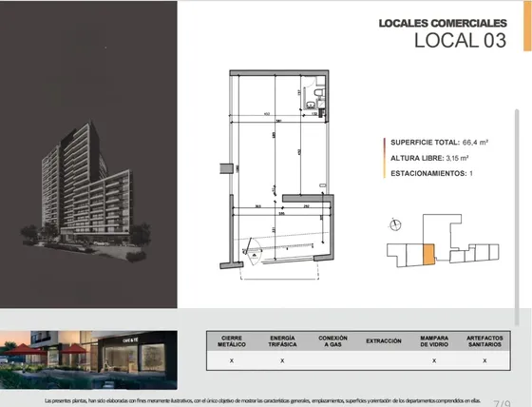Click 'SUPERFICIE TOTAL: 66,4 m²' text
The height and width of the screenshot is (407, 532).
[x=439, y=143]
